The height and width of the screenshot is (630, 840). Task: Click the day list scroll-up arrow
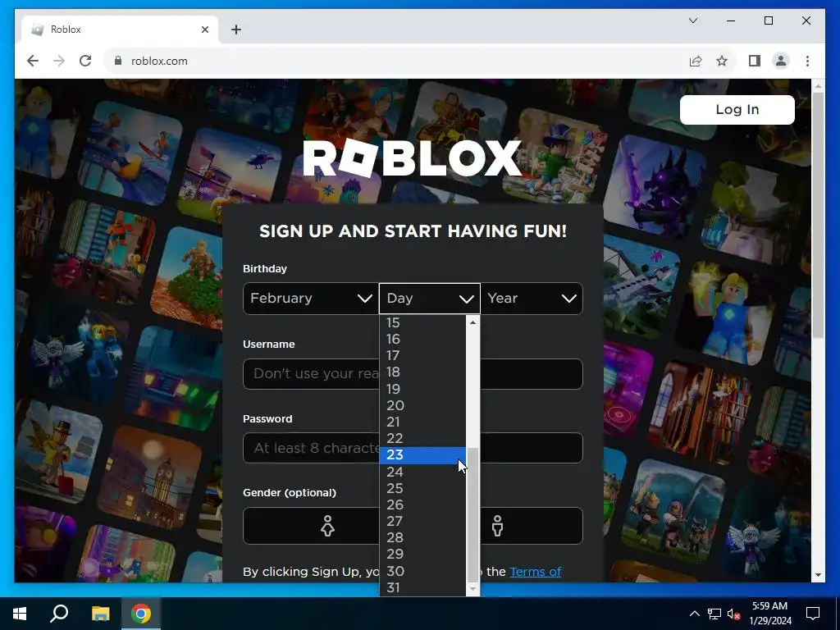(x=472, y=322)
